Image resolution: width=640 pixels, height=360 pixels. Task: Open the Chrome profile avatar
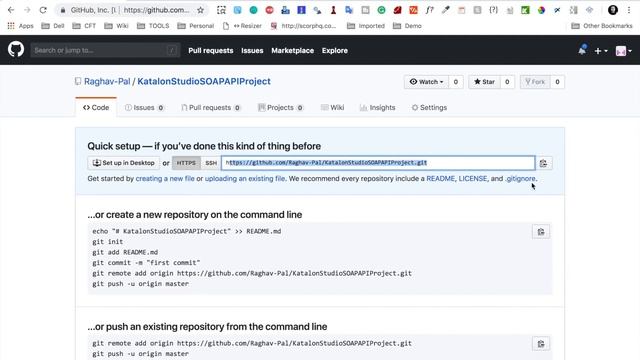(x=613, y=10)
